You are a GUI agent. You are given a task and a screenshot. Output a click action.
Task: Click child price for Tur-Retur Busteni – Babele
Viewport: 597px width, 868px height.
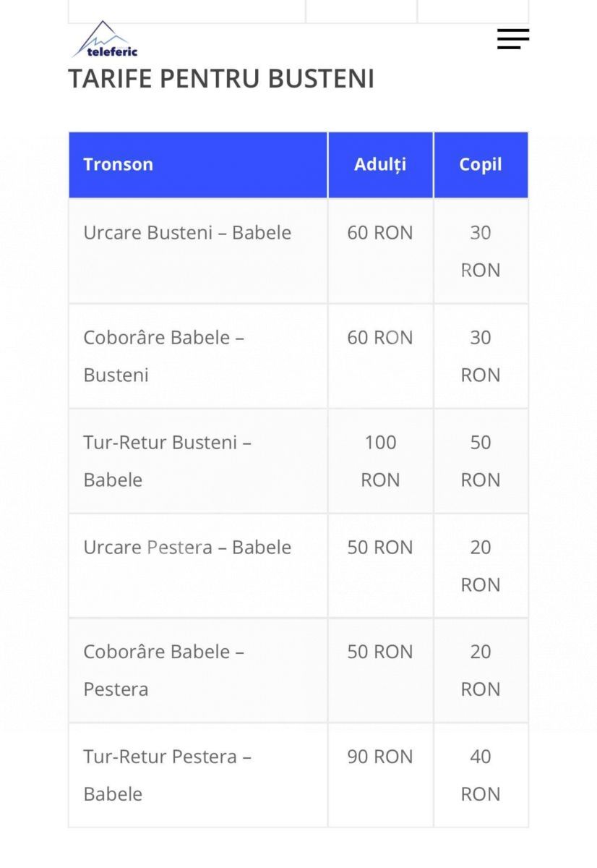pyautogui.click(x=481, y=461)
